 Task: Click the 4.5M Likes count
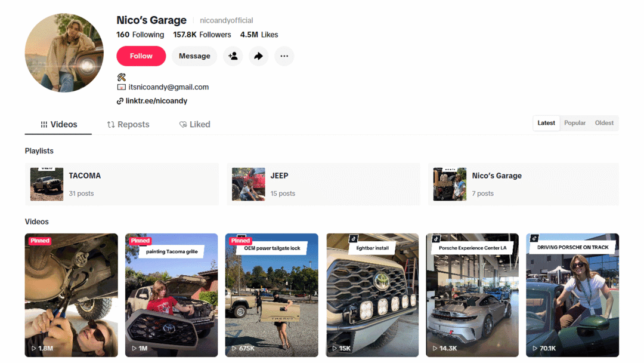(x=259, y=35)
